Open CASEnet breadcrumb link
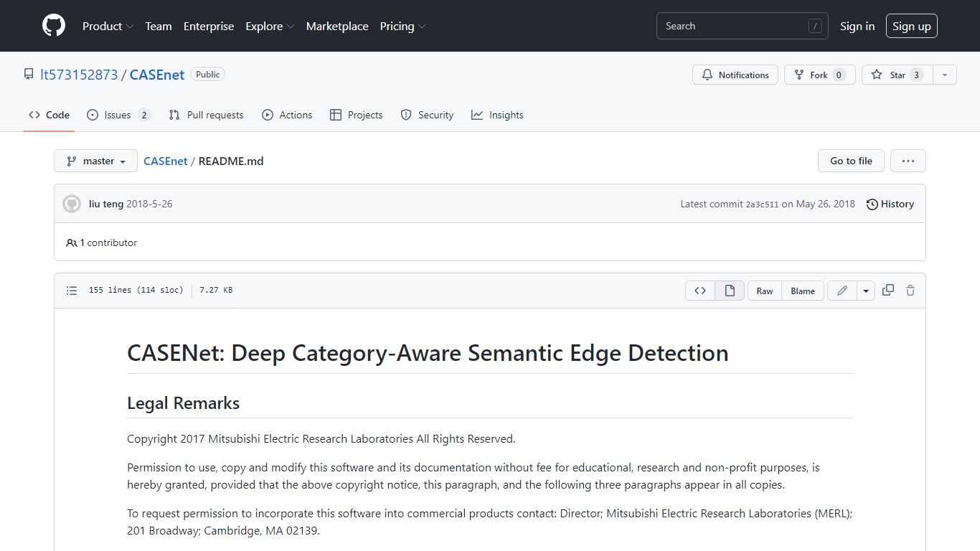The height and width of the screenshot is (551, 980). 165,161
